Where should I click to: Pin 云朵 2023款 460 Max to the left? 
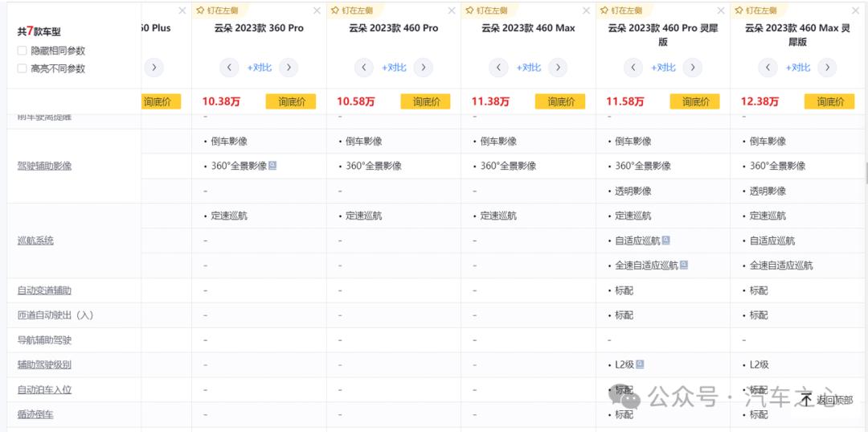(488, 10)
